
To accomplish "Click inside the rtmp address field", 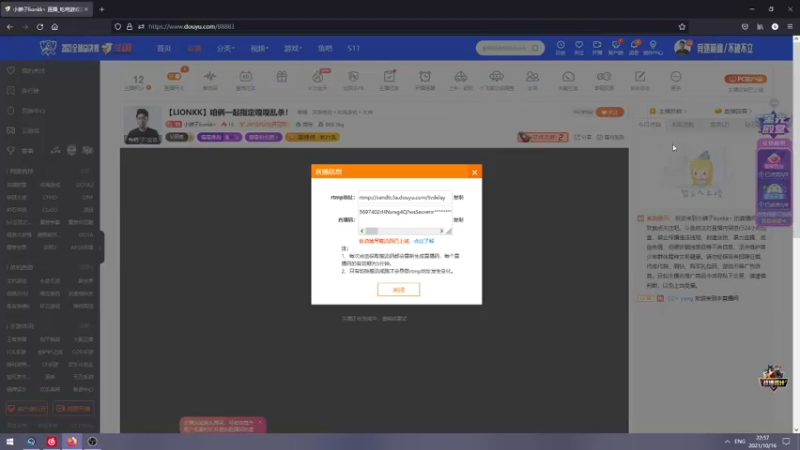I will (x=405, y=197).
